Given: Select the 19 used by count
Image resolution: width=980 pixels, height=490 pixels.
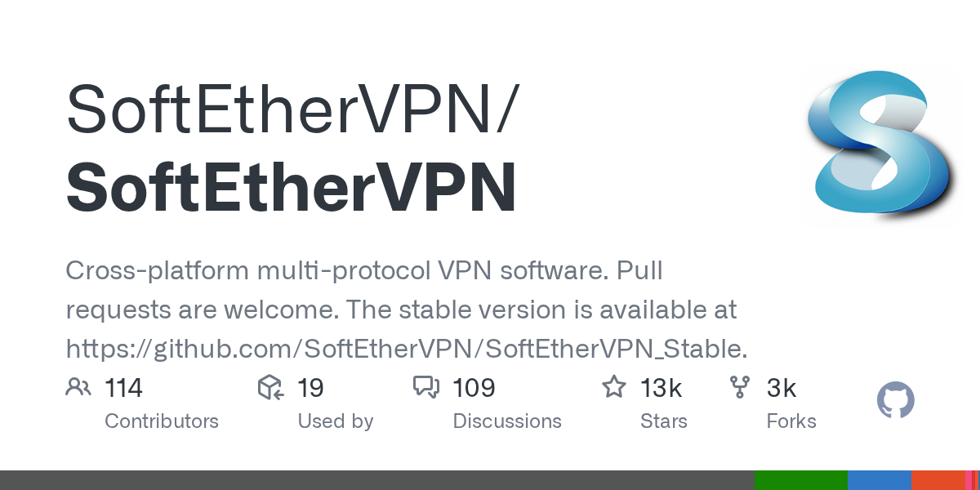Looking at the screenshot, I should coord(311,388).
